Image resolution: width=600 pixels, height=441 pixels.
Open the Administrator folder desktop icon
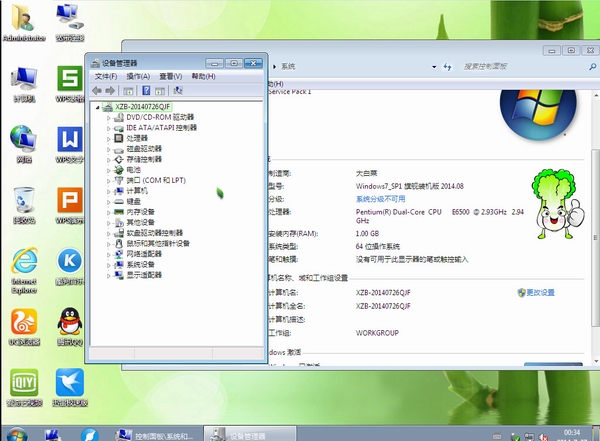tap(24, 22)
